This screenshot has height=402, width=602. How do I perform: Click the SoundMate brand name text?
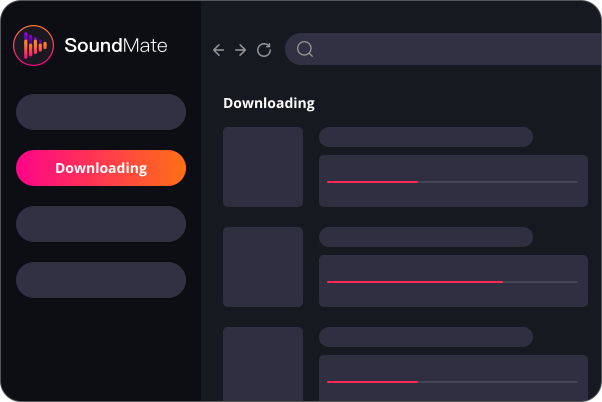[x=116, y=45]
